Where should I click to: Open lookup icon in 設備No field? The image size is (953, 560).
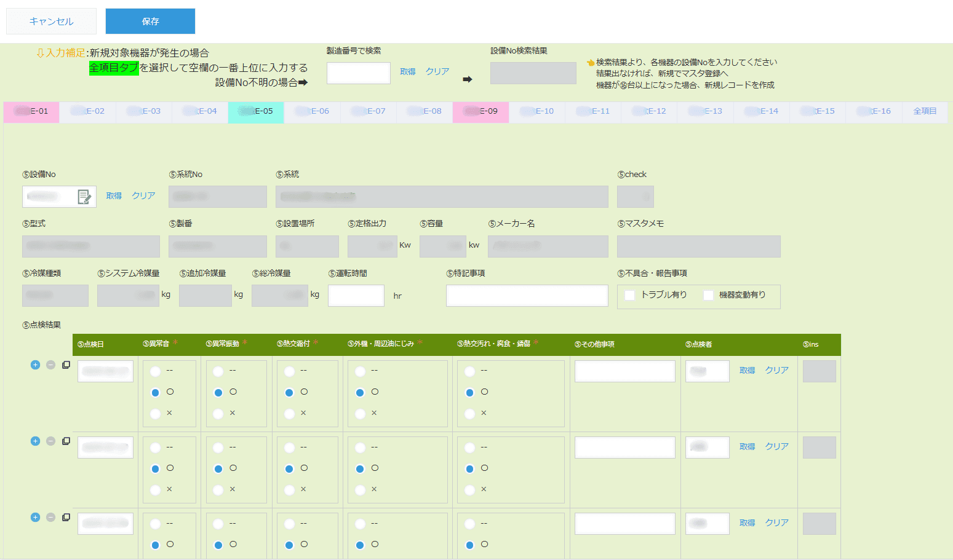point(84,197)
